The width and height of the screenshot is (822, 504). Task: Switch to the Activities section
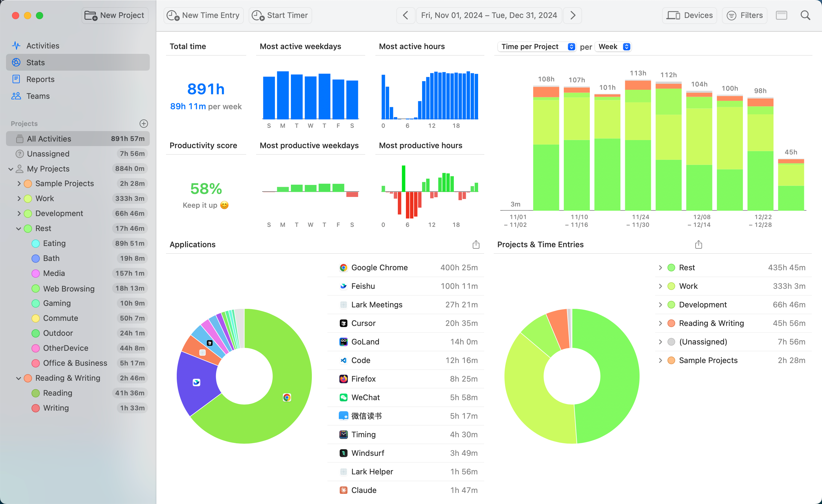[43, 46]
